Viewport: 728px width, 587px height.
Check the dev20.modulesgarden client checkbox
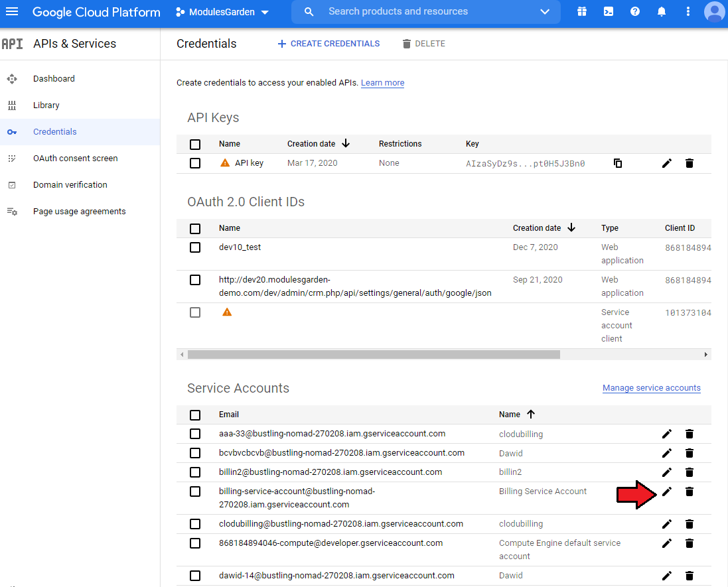[195, 280]
